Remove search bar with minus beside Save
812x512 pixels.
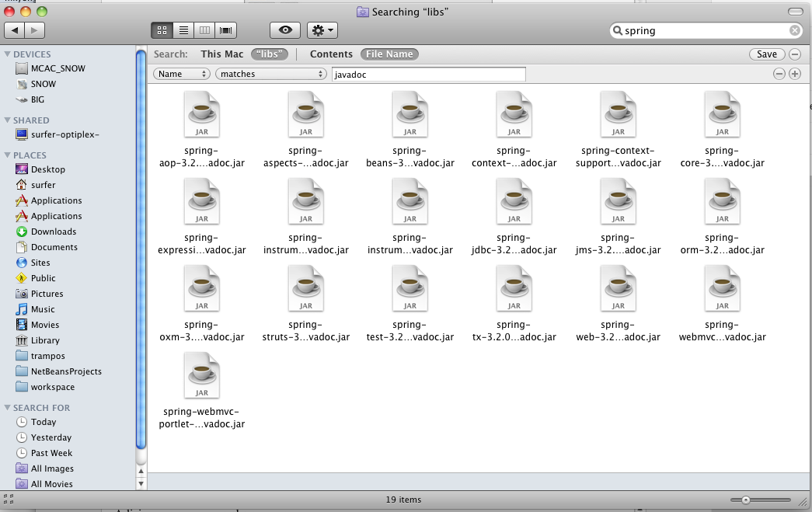pyautogui.click(x=795, y=54)
